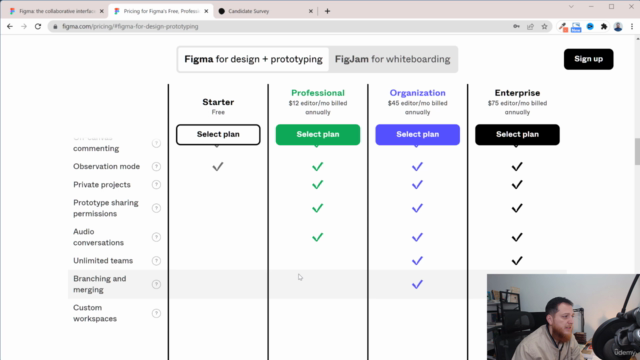Show help for Prototype sharing permissions
This screenshot has height=360, width=640.
(156, 208)
